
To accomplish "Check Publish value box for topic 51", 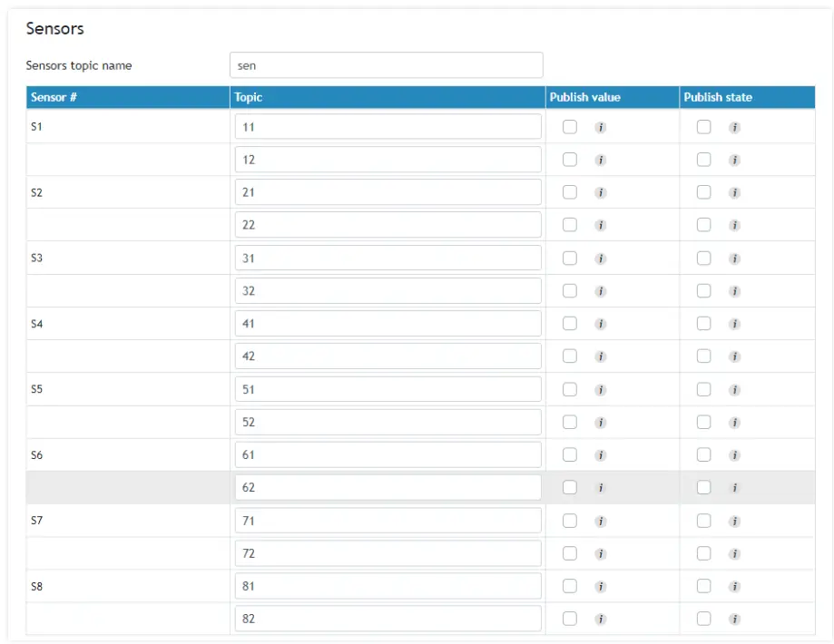I will [x=570, y=389].
